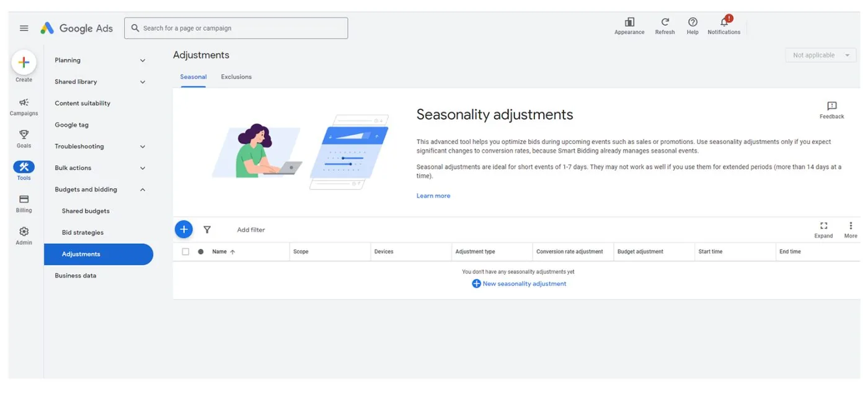Open Content suitability menu item

[82, 103]
